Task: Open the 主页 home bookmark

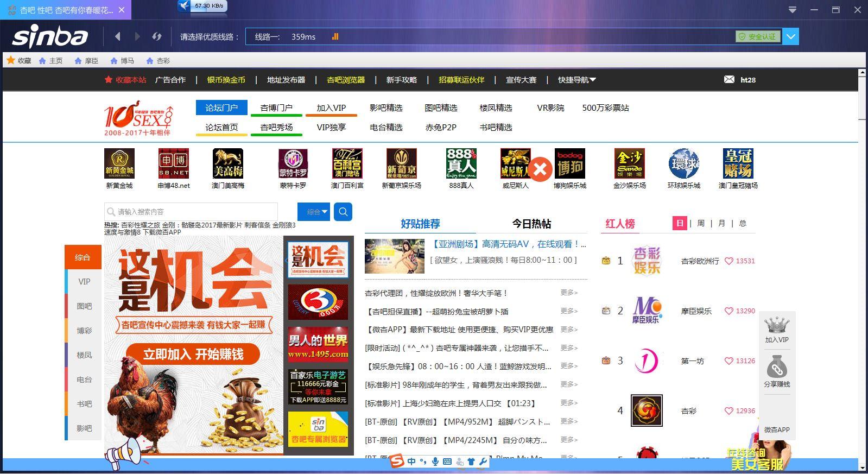Action: coord(50,61)
